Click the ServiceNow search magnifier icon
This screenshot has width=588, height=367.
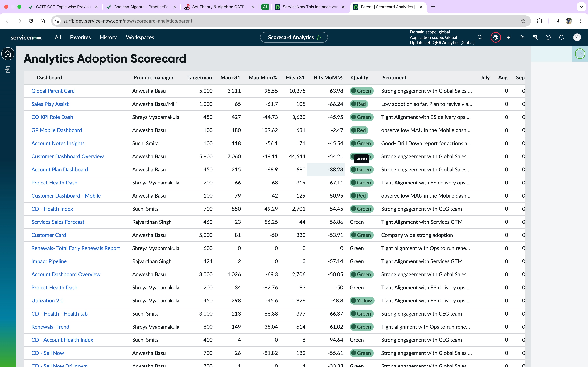[x=480, y=37]
